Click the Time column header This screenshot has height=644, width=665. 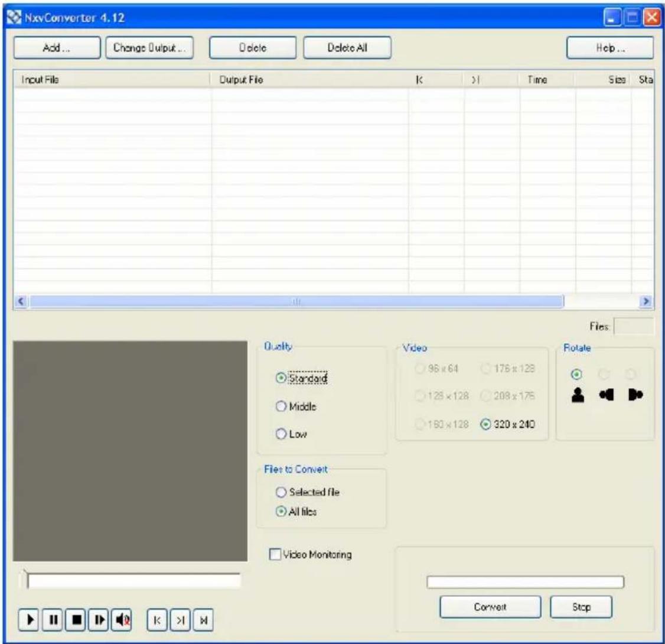(x=547, y=79)
